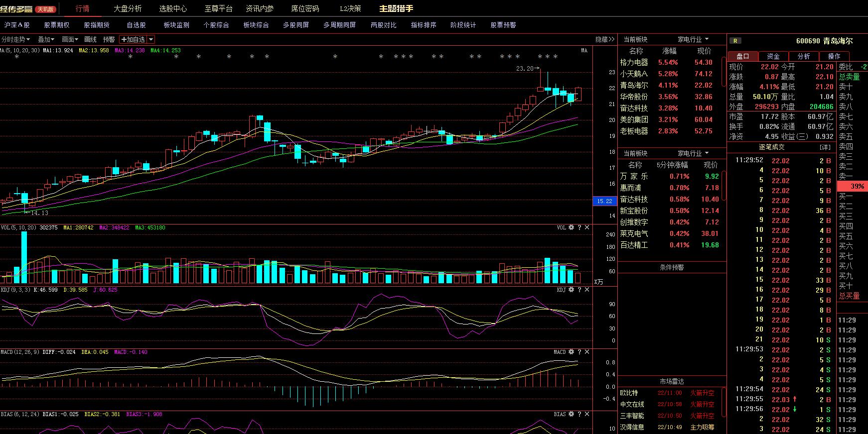Open the 预警 alert tool

(x=109, y=39)
